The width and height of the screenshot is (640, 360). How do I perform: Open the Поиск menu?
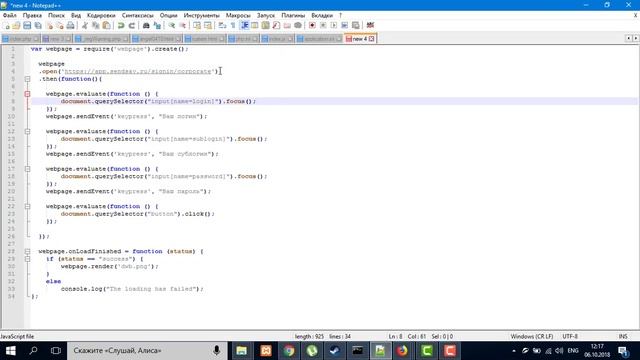pyautogui.click(x=56, y=15)
